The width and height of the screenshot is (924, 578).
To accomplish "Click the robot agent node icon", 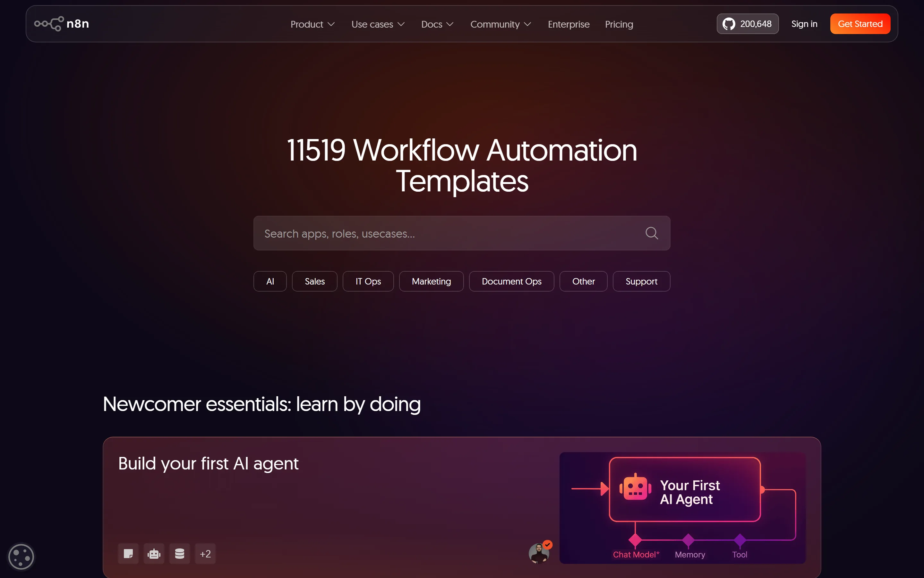I will [154, 554].
